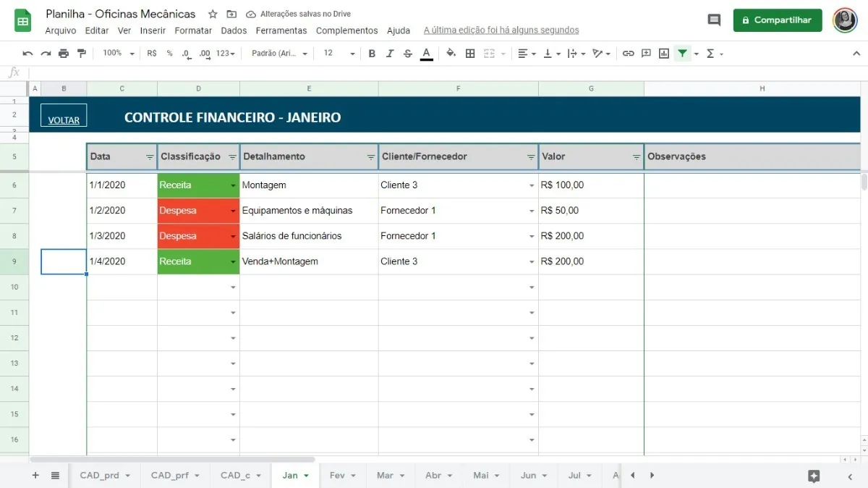Click the undo arrow icon
This screenshot has height=488, width=868.
tap(27, 54)
